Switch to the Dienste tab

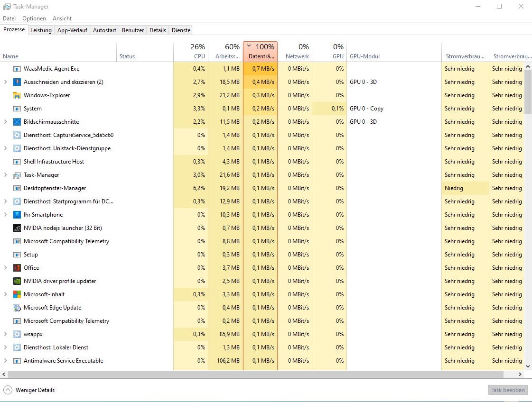[181, 30]
